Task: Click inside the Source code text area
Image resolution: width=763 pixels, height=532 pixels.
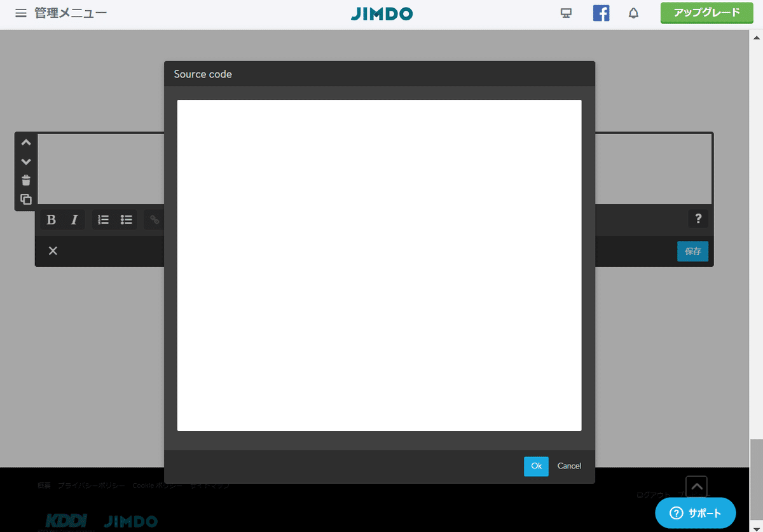Action: click(x=379, y=264)
